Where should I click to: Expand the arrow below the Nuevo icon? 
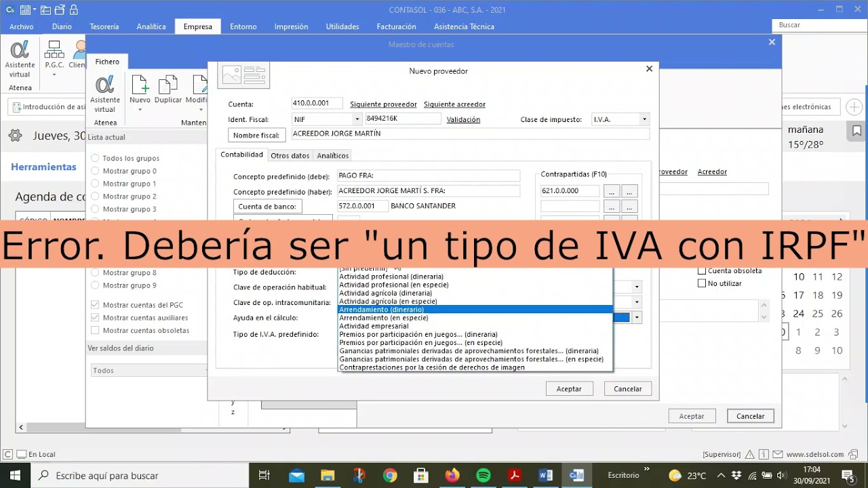(x=140, y=110)
